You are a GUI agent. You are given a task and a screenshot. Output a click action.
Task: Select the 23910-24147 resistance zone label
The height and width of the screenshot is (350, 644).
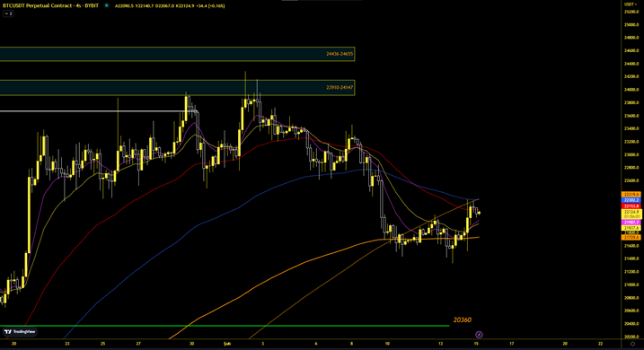[340, 87]
